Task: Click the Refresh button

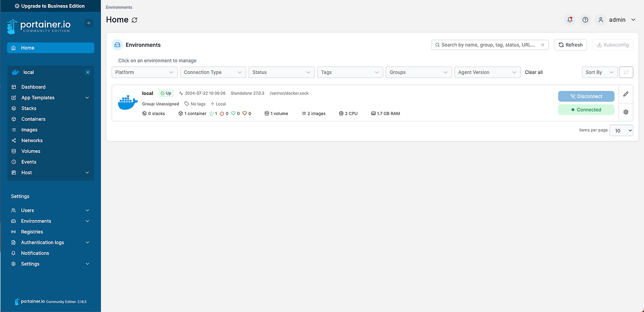Action: pyautogui.click(x=571, y=45)
